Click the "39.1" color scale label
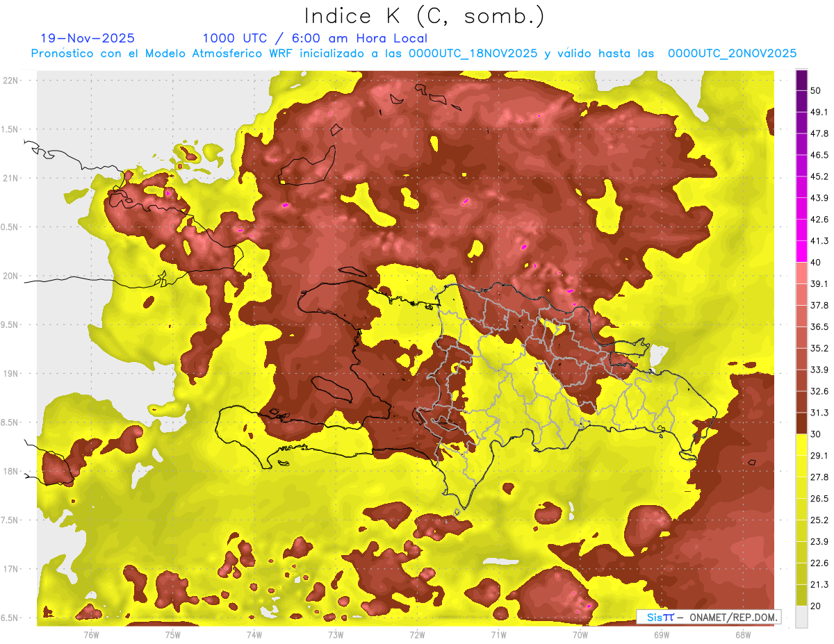 tap(819, 283)
